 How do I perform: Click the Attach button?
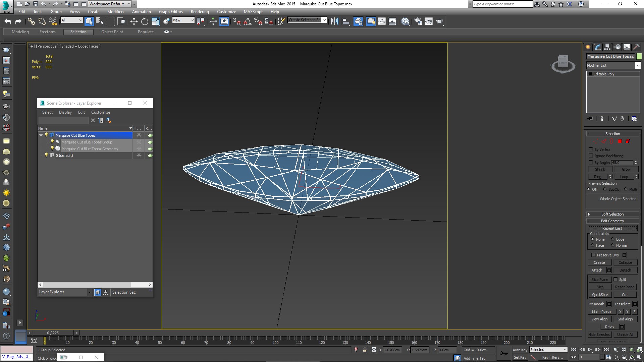tap(597, 270)
